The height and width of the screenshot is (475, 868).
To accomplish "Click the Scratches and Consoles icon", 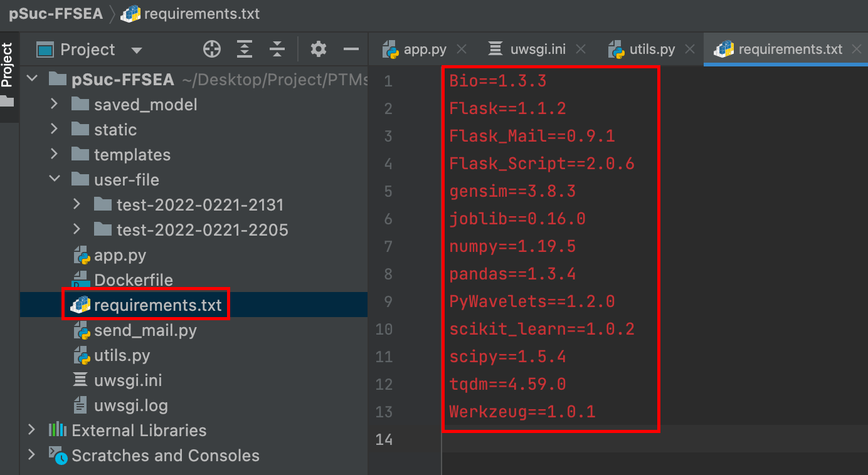I will [58, 456].
